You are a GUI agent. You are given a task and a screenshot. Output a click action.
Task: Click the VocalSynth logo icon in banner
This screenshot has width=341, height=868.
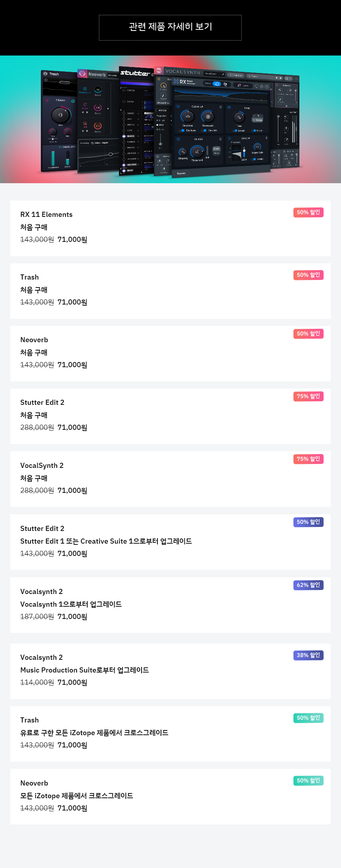pyautogui.click(x=159, y=71)
